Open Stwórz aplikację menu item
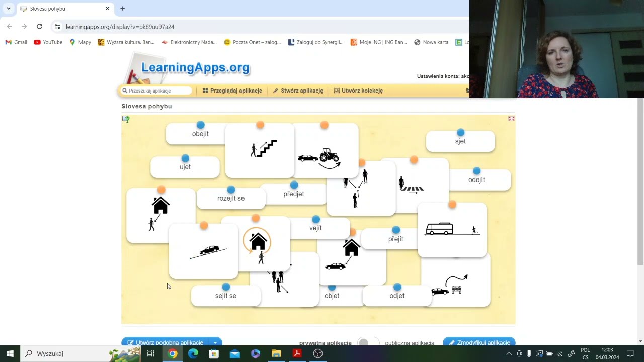The image size is (644, 362). coord(298,91)
